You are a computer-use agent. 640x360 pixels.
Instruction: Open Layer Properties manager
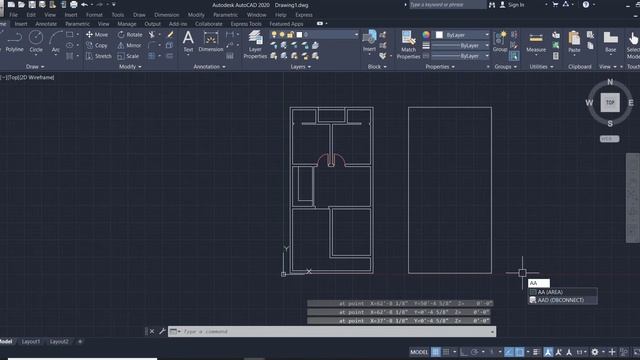[255, 44]
